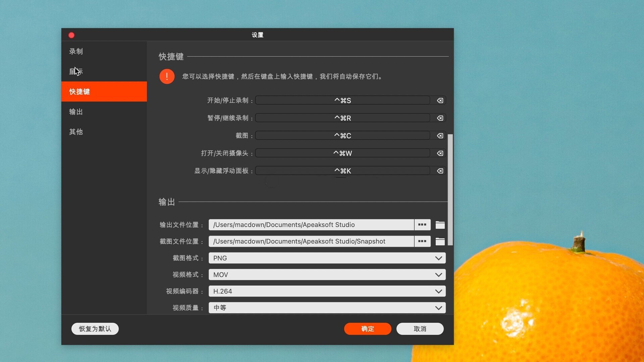644x362 pixels.
Task: Click the 显示/隐藏浮动面板 shortcut field
Action: [342, 171]
